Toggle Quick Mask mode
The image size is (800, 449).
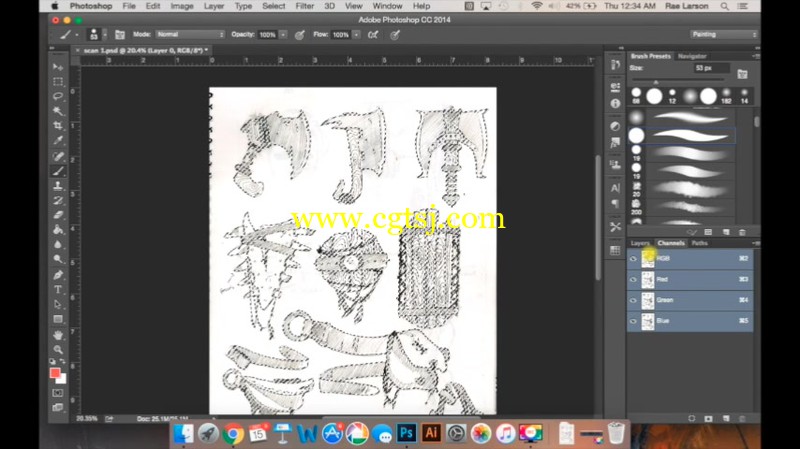[58, 393]
